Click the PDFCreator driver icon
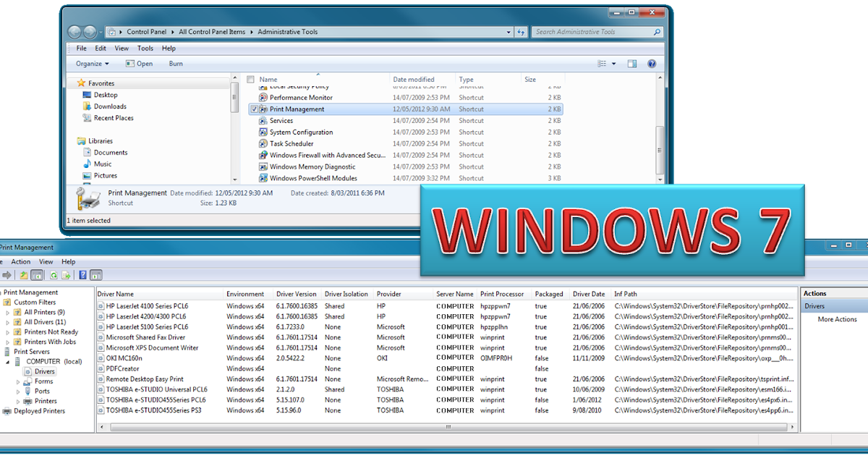Image resolution: width=868 pixels, height=456 pixels. pyautogui.click(x=101, y=368)
